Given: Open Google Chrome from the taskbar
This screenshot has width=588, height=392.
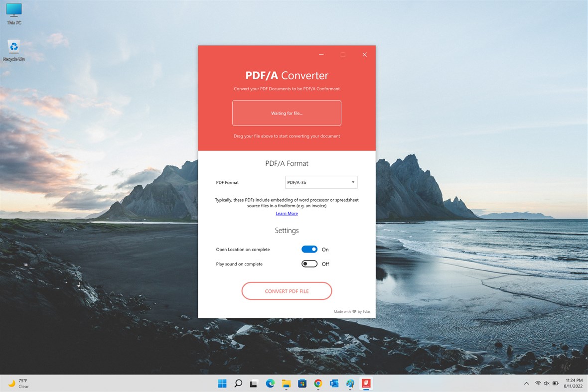Looking at the screenshot, I should coord(318,384).
